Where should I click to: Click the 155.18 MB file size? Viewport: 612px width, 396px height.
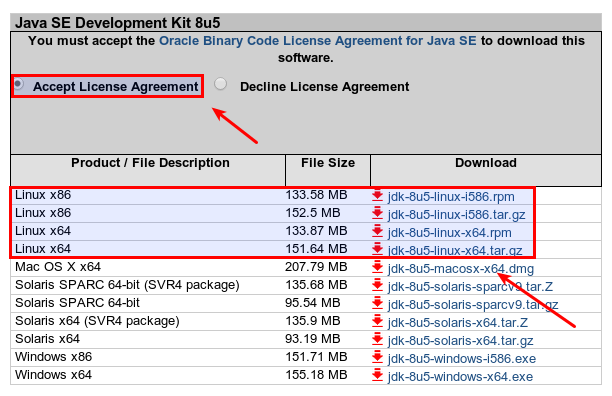(x=316, y=375)
